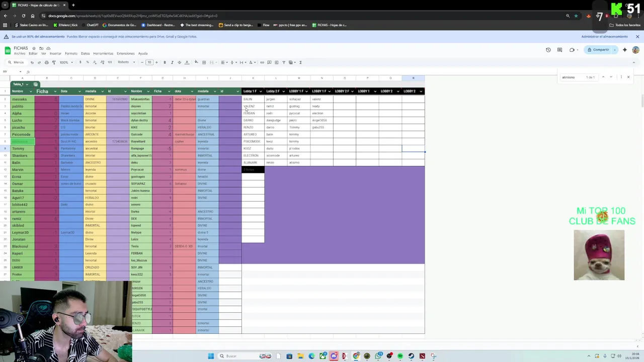Increase font size plus button
644x362 pixels.
tap(156, 62)
